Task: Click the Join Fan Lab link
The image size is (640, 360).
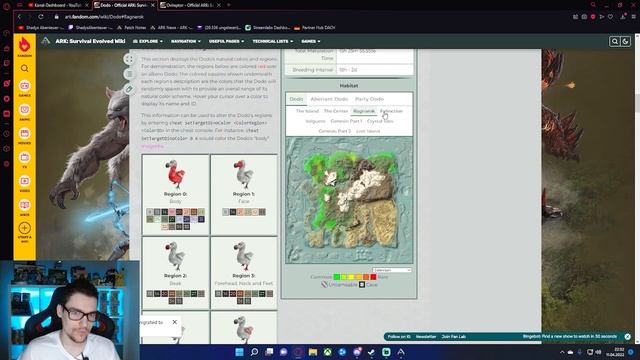Action: (x=453, y=337)
